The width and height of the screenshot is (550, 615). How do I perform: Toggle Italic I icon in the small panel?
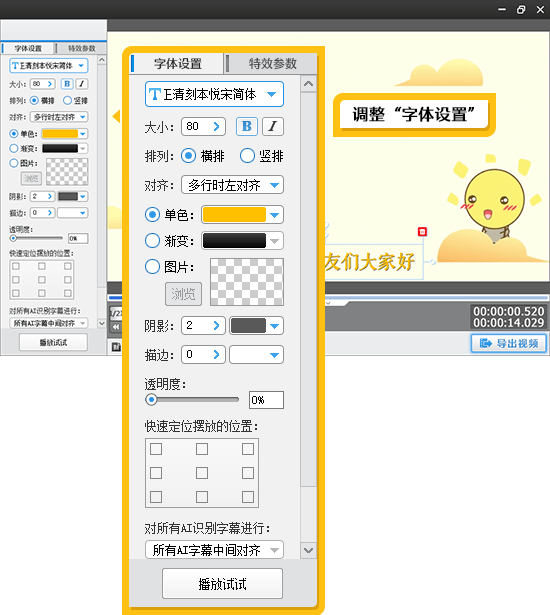tap(82, 84)
